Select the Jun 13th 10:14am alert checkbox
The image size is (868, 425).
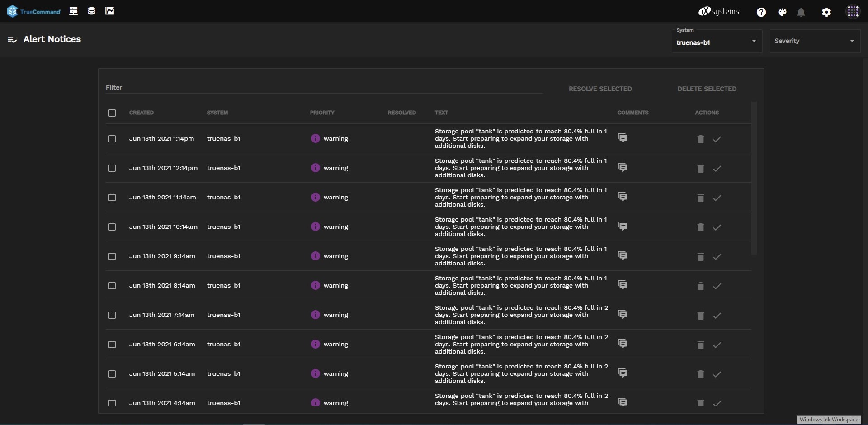pos(112,227)
